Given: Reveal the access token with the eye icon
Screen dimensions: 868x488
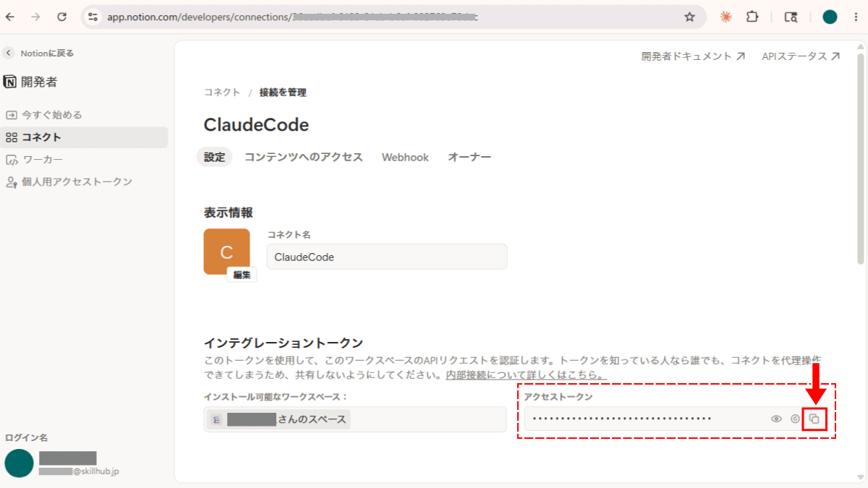Looking at the screenshot, I should pyautogui.click(x=777, y=419).
